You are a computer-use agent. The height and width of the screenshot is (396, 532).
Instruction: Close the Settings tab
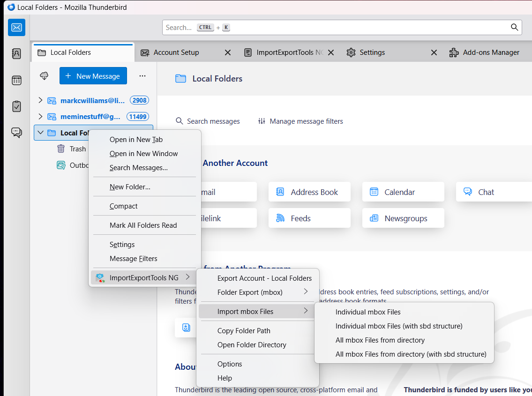tap(434, 52)
